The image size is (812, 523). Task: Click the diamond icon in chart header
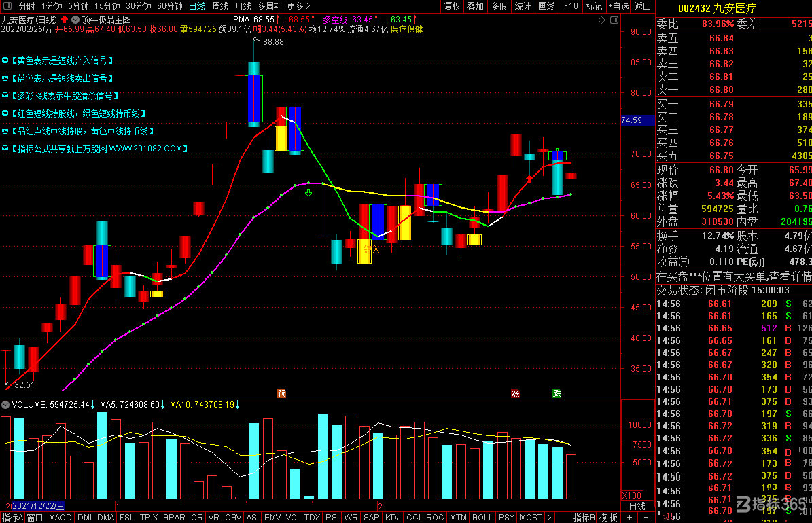tap(601, 20)
